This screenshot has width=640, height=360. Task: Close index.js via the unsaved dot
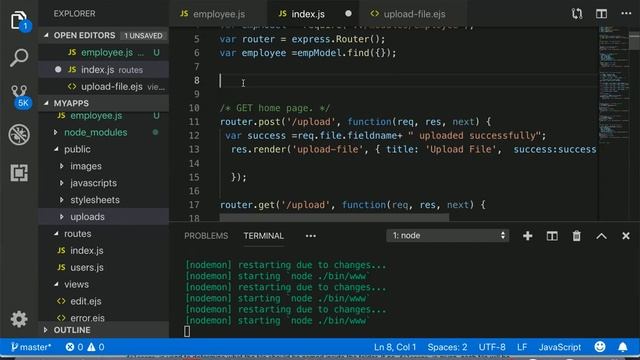[x=348, y=13]
